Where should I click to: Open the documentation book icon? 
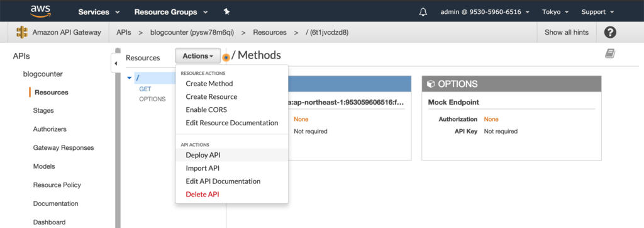tap(610, 54)
